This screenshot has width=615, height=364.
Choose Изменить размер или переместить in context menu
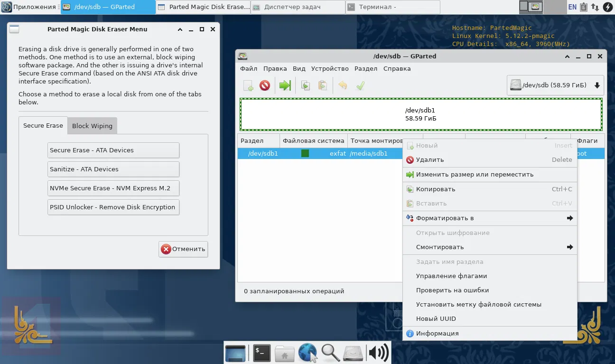click(490, 175)
